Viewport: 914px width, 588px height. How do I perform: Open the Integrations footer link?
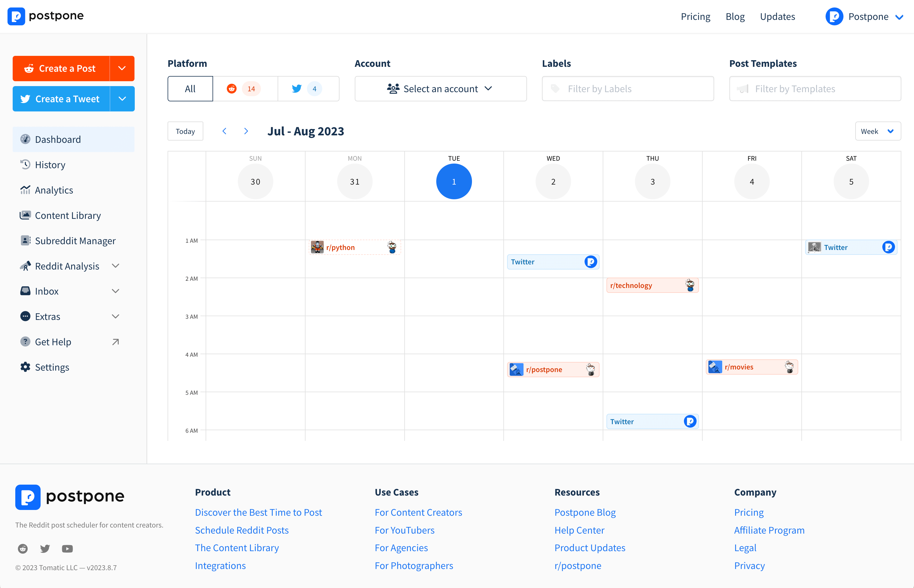coord(220,566)
